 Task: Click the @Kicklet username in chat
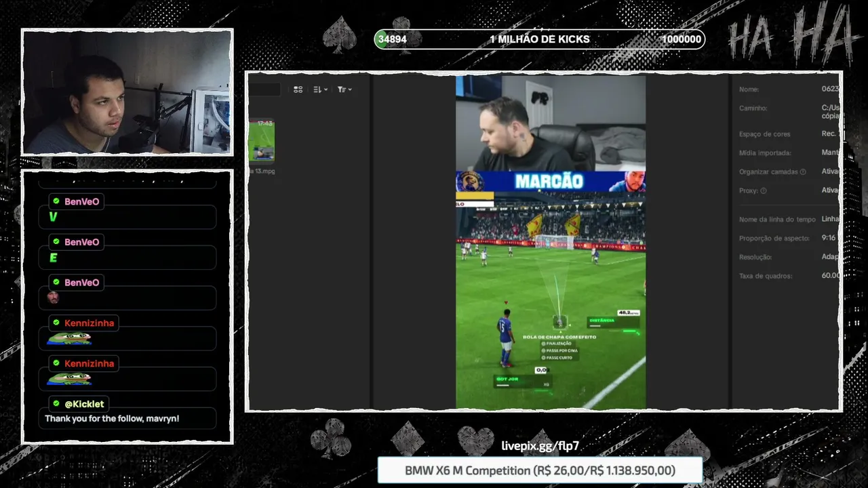coord(84,404)
